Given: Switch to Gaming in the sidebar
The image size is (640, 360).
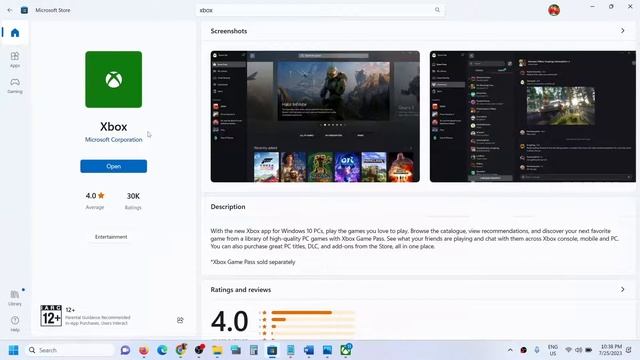Looking at the screenshot, I should pos(15,85).
